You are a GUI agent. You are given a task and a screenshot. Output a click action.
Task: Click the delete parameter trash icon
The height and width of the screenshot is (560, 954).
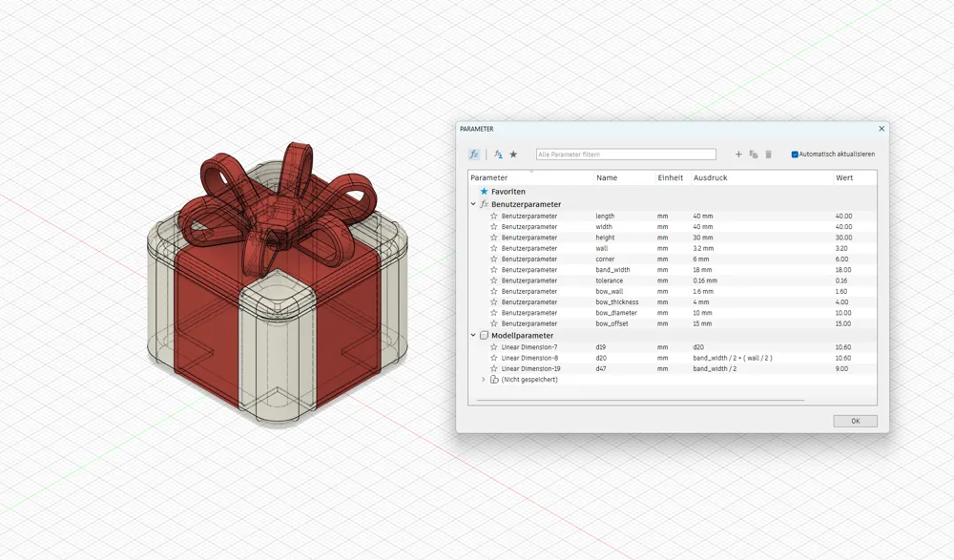[x=768, y=153]
